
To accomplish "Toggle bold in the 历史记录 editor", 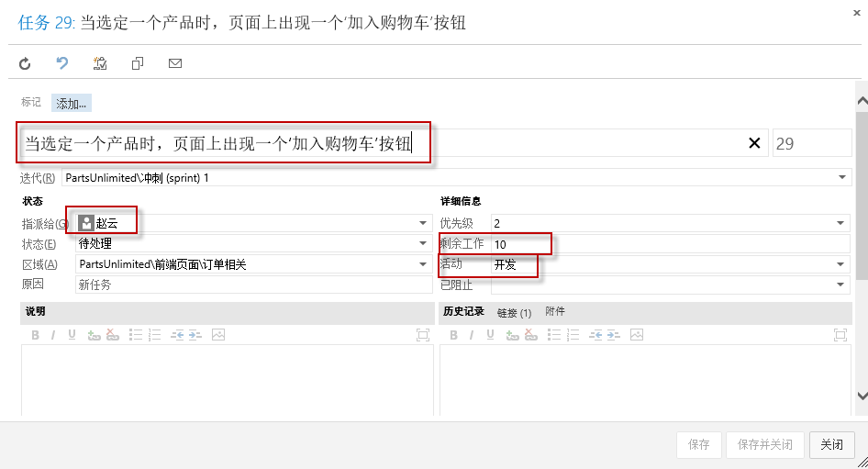I will (454, 335).
